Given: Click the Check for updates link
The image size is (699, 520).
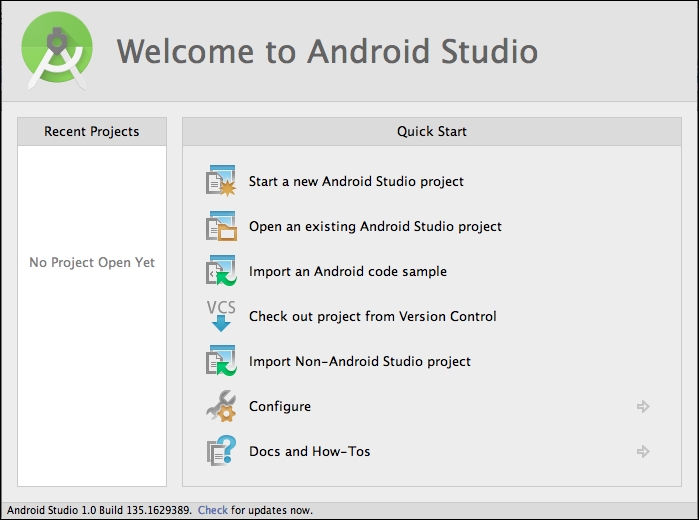Looking at the screenshot, I should tap(213, 510).
